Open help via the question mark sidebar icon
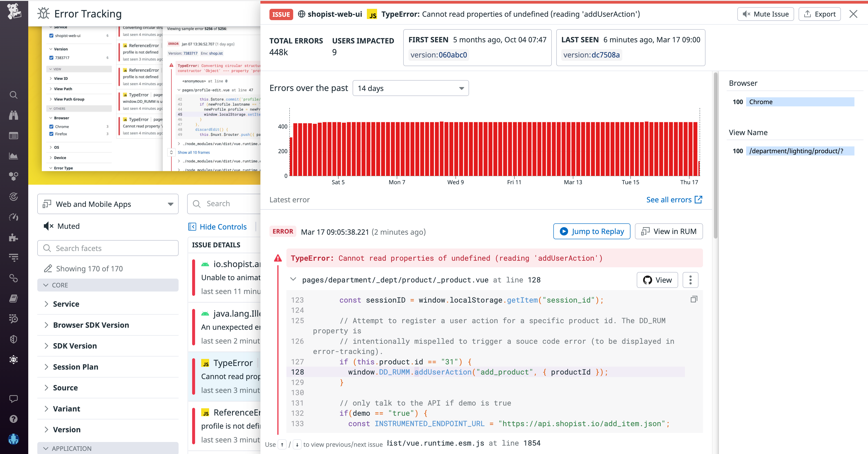 [x=14, y=419]
